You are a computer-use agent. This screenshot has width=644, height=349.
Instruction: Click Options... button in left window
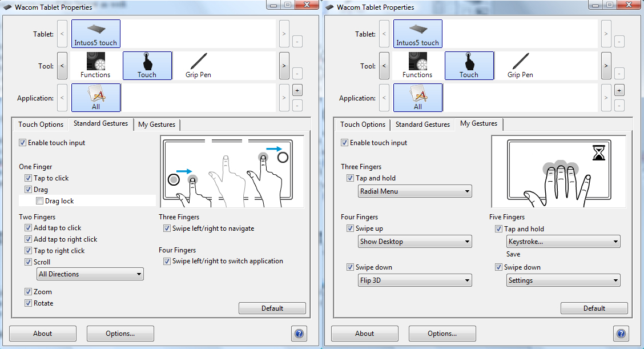(x=120, y=334)
